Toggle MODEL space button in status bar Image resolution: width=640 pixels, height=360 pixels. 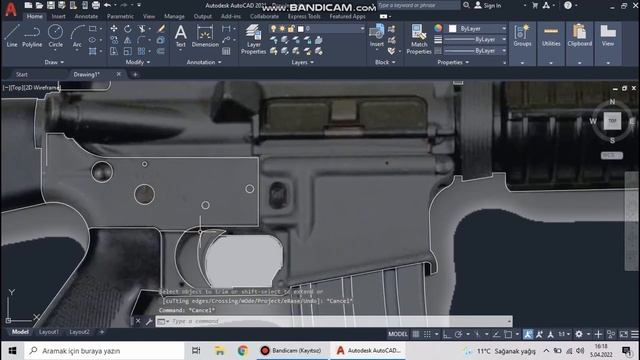398,334
